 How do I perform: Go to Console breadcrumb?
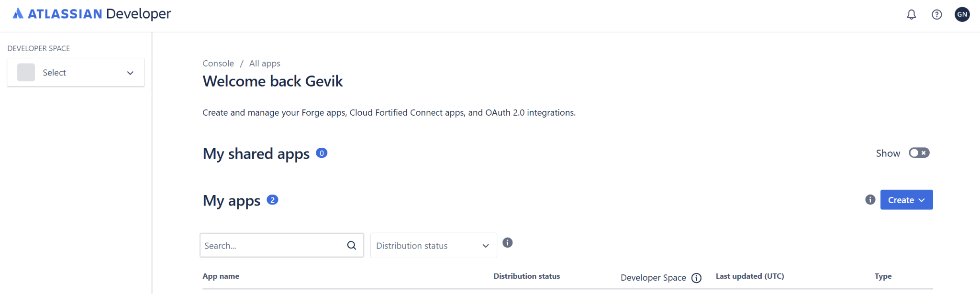(x=218, y=64)
